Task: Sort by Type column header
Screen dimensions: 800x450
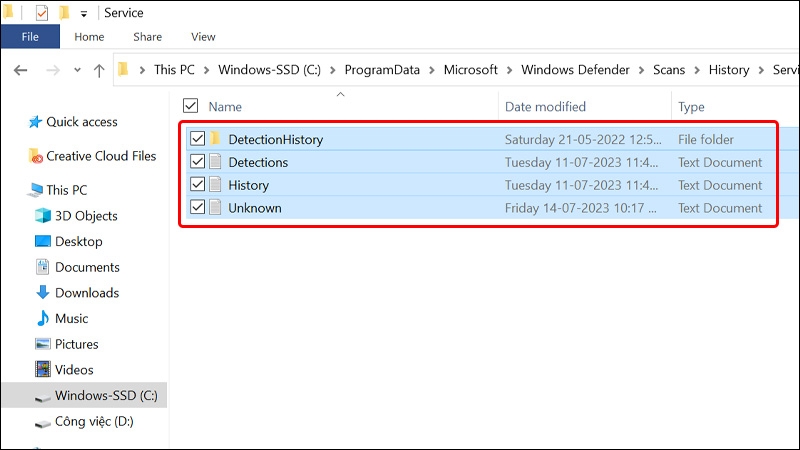Action: pyautogui.click(x=691, y=107)
